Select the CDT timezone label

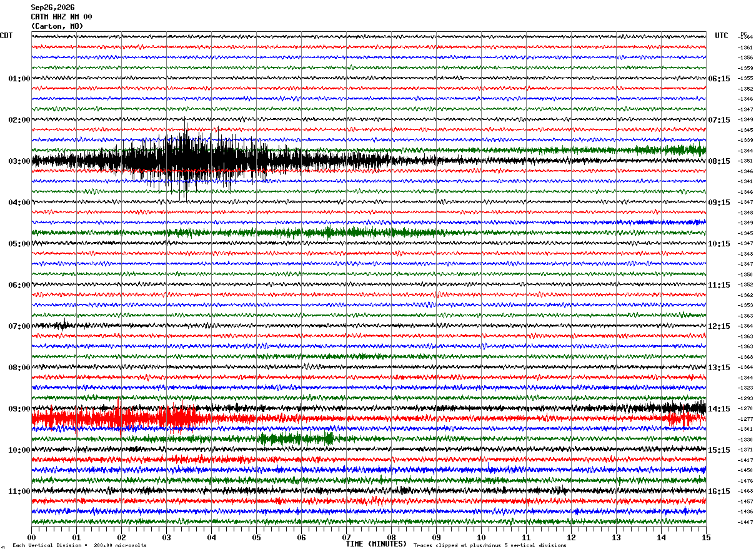click(x=6, y=36)
